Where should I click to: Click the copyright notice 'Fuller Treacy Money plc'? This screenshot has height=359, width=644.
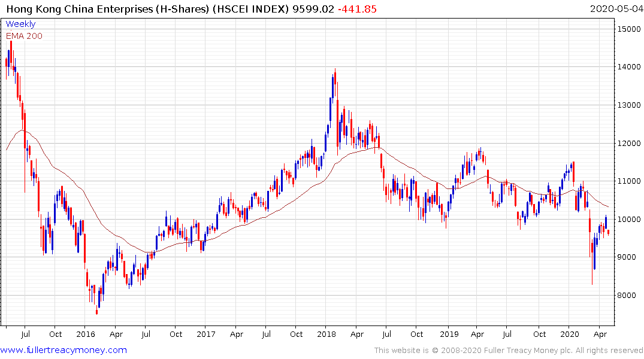click(x=528, y=351)
